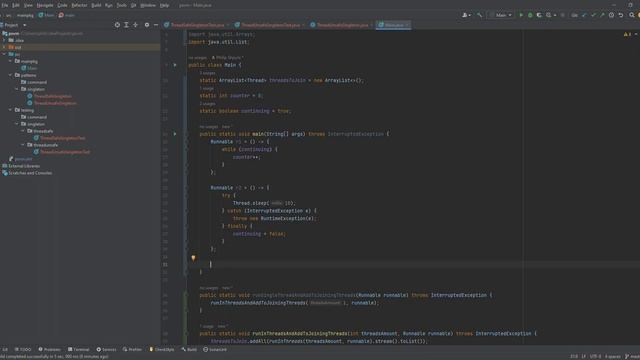Expand the .idea folder

coord(4,40)
